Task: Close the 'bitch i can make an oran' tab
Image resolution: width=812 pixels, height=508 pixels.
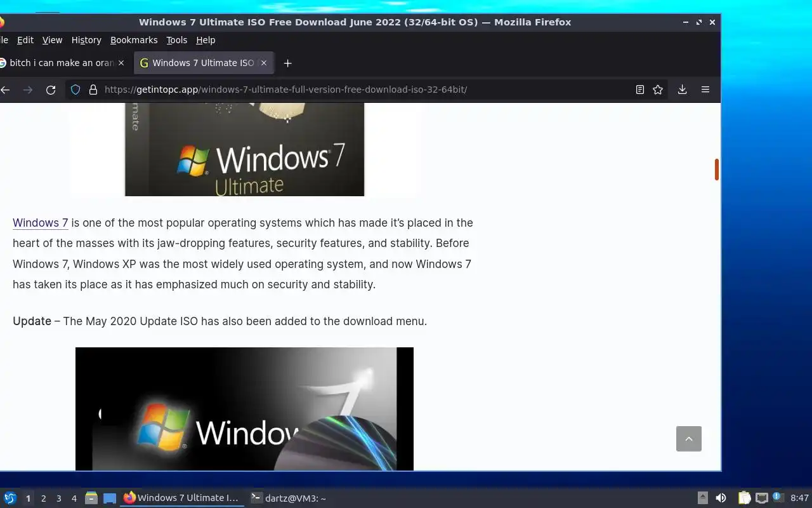Action: pos(121,63)
